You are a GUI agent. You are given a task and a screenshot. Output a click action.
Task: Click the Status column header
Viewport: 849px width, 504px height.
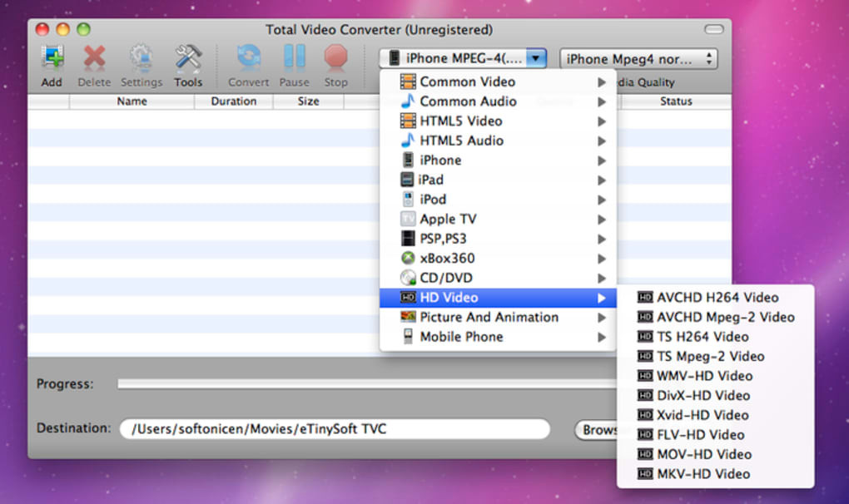676,101
